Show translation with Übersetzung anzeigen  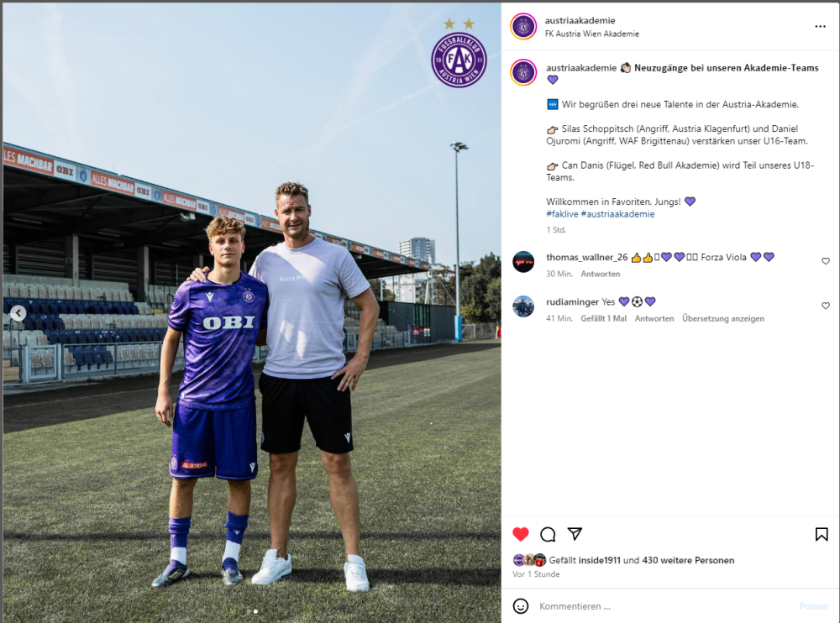point(723,318)
